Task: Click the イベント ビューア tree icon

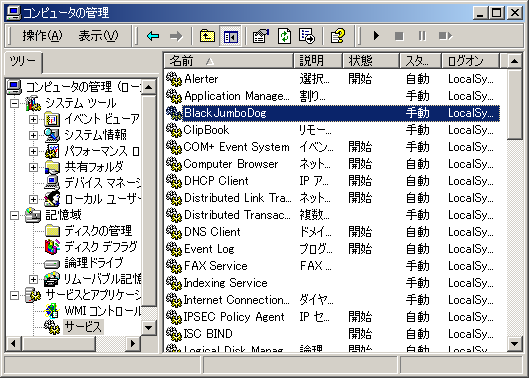Action: pyautogui.click(x=52, y=119)
